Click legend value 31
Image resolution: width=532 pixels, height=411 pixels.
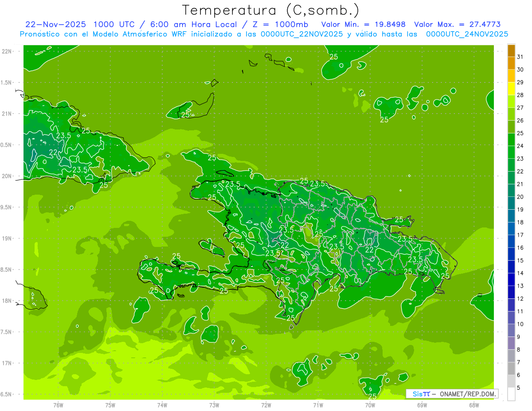click(x=520, y=57)
